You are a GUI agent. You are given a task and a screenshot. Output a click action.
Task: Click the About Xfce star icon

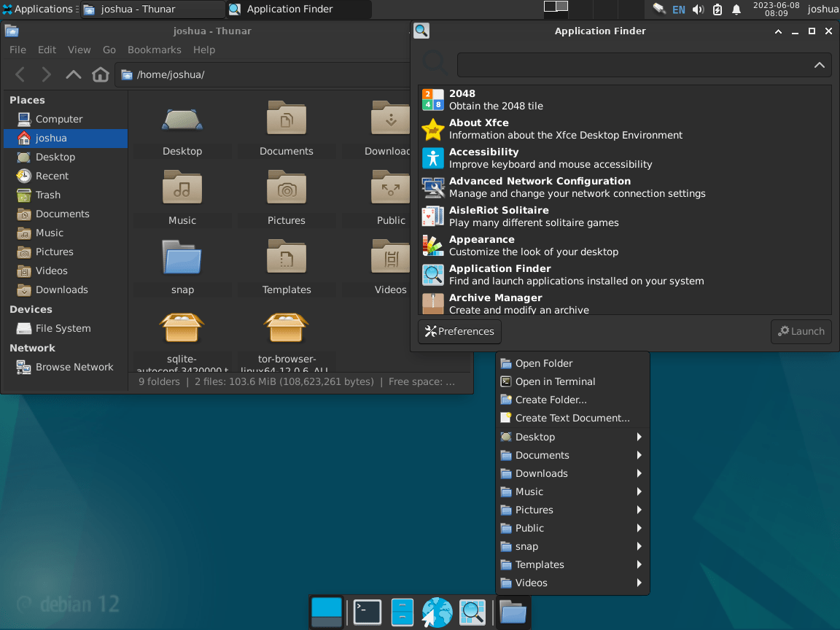433,128
